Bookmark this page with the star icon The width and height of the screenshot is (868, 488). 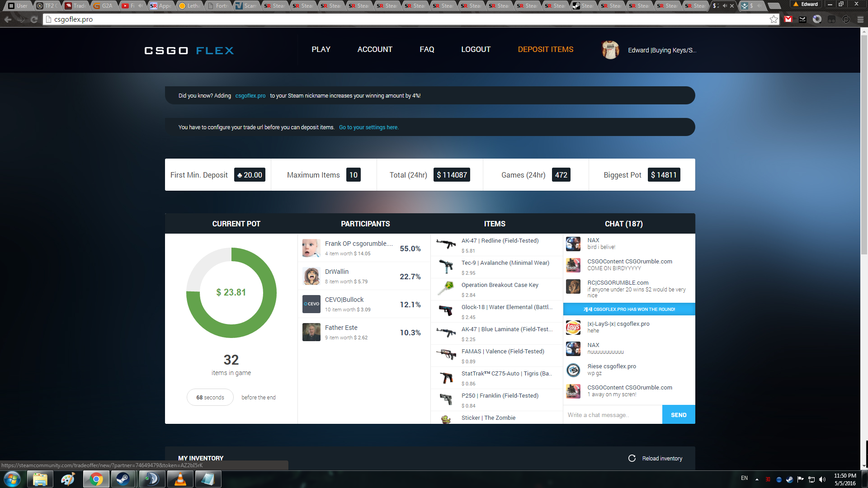click(x=774, y=19)
